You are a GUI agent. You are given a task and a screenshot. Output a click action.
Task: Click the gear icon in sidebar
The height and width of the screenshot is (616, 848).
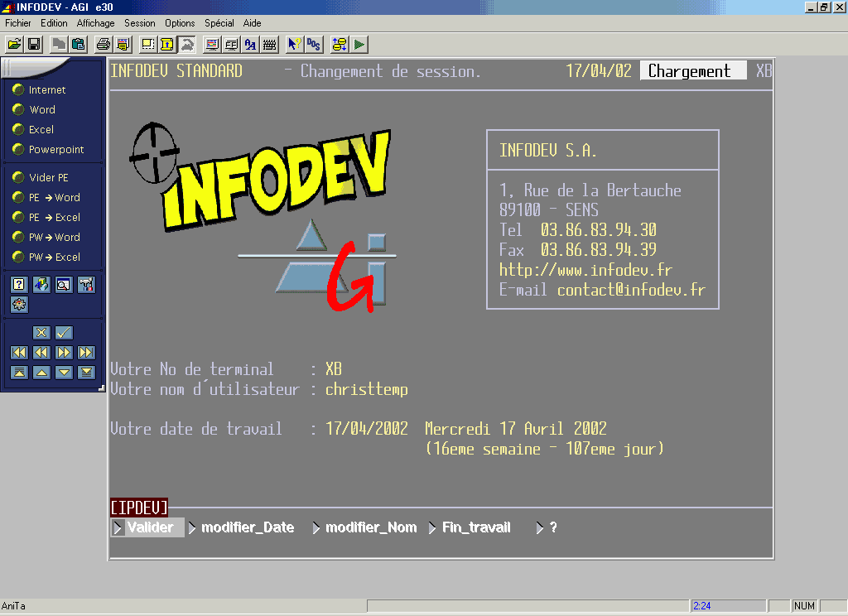pos(19,305)
